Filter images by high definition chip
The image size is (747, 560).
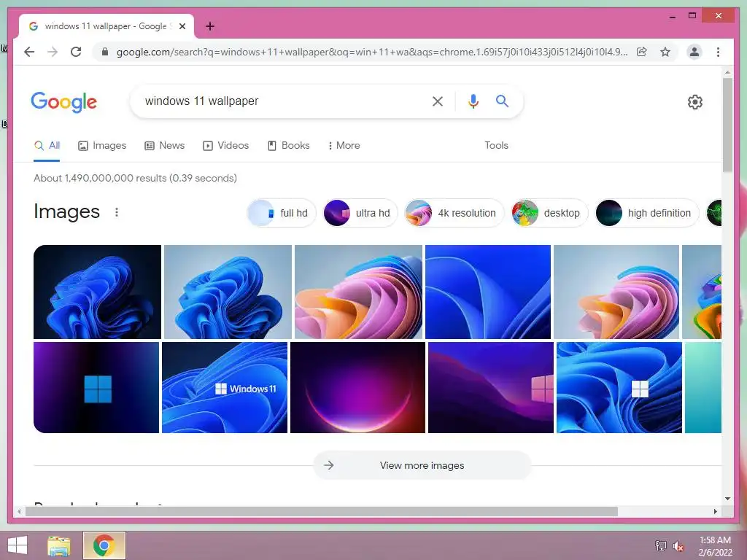click(647, 213)
